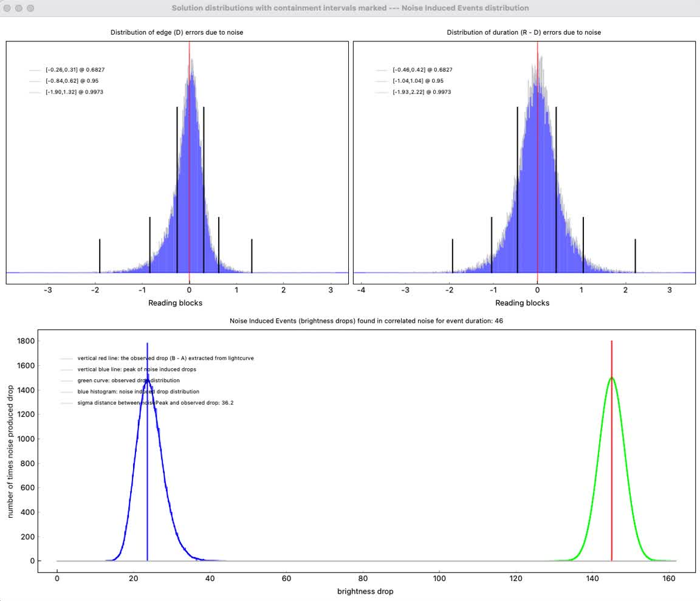Click the Noise Induced Events plot title

click(366, 320)
